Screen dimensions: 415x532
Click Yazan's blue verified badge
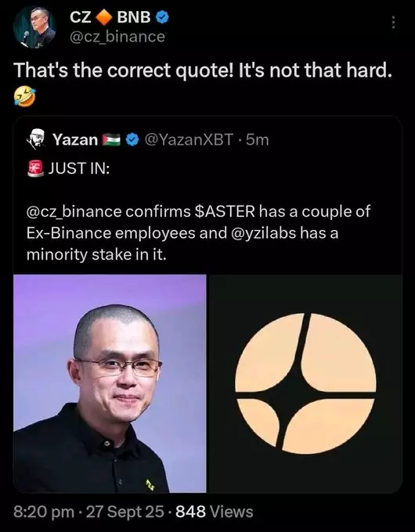[132, 139]
